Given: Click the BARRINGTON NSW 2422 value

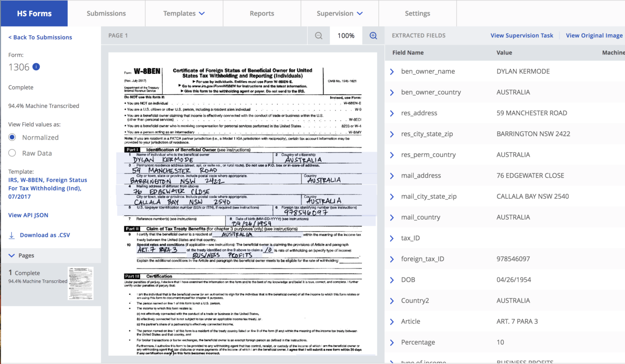Looking at the screenshot, I should click(533, 134).
